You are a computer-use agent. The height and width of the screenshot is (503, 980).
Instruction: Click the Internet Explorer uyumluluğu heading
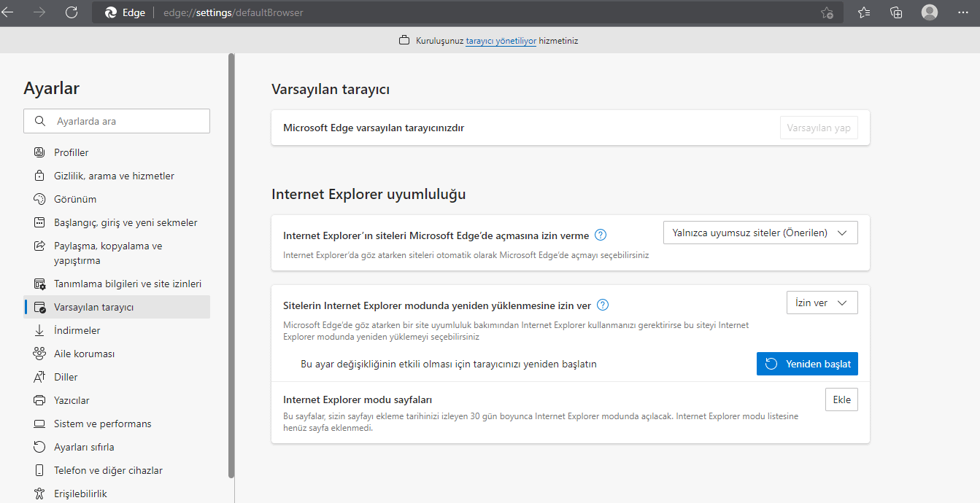(369, 195)
